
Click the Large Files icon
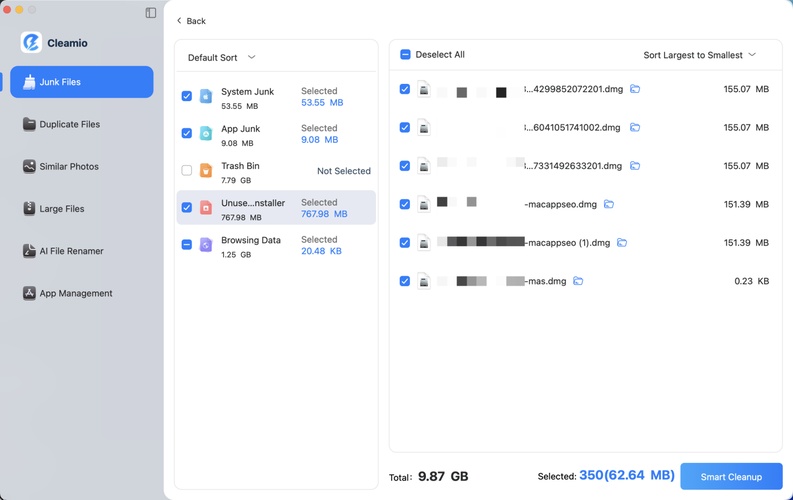[29, 208]
